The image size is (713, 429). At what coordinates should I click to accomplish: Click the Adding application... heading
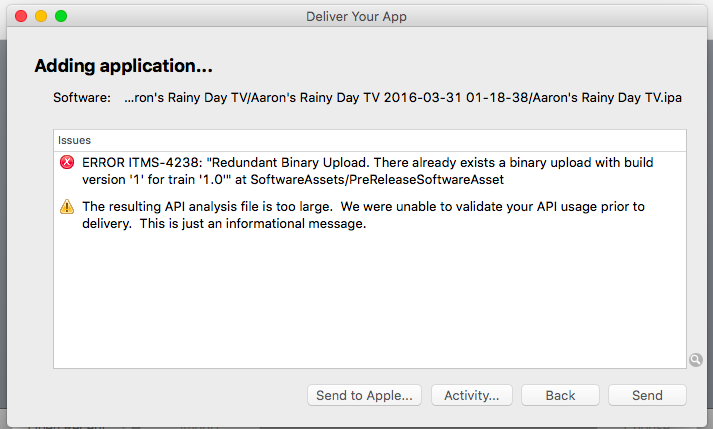coord(124,66)
